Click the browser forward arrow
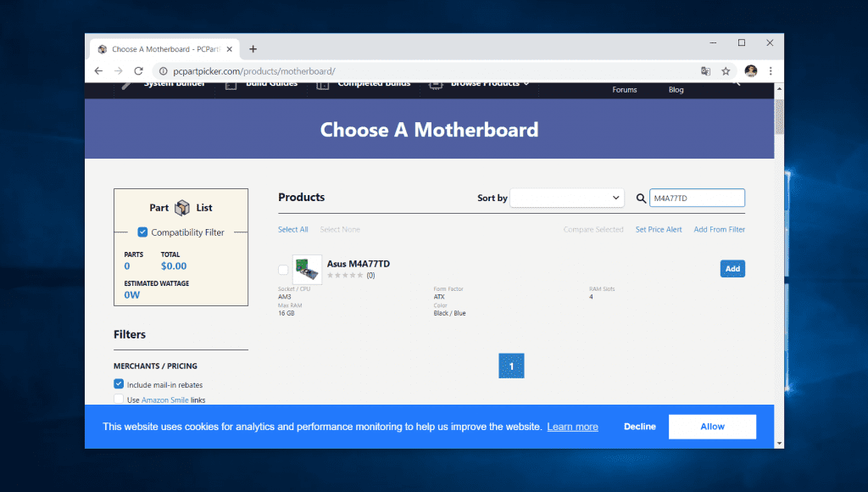The width and height of the screenshot is (868, 492). (119, 71)
